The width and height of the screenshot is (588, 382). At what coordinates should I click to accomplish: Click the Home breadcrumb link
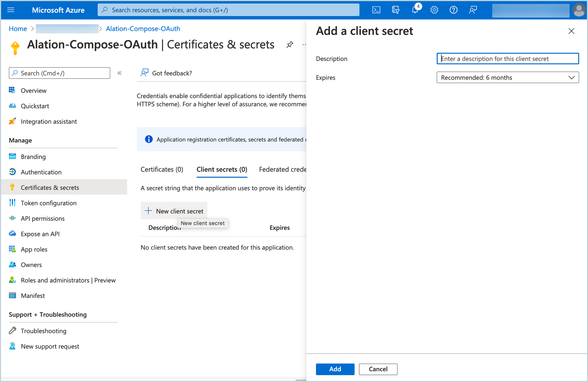pyautogui.click(x=18, y=29)
